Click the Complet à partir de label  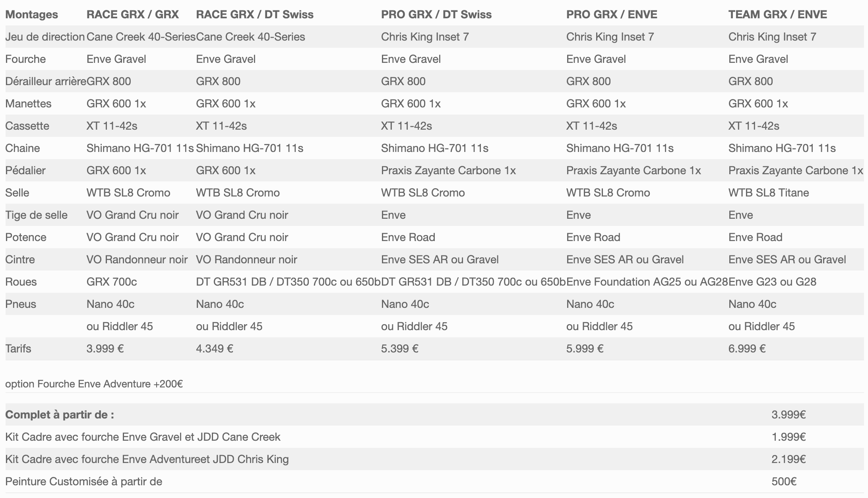pos(60,415)
